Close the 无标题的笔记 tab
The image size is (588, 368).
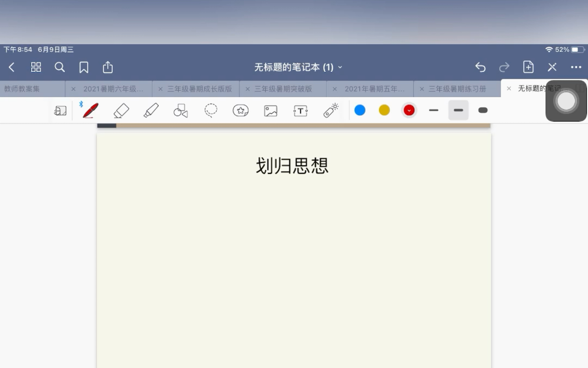point(509,89)
